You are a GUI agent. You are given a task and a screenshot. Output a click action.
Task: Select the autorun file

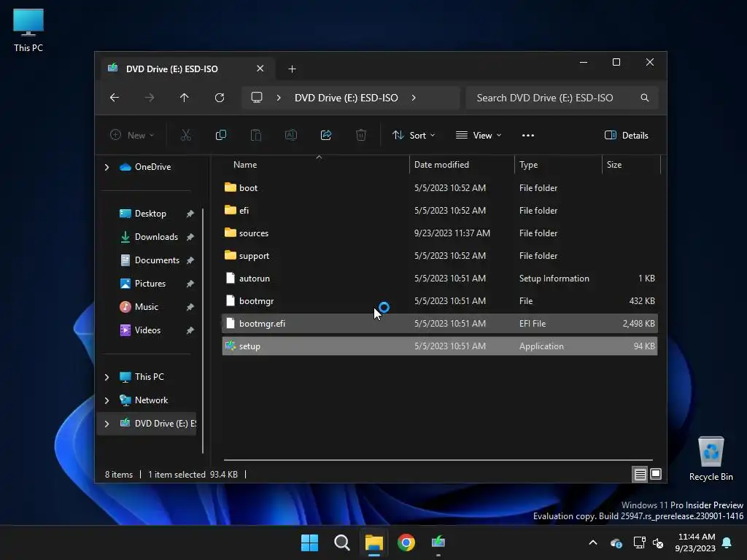click(440, 278)
